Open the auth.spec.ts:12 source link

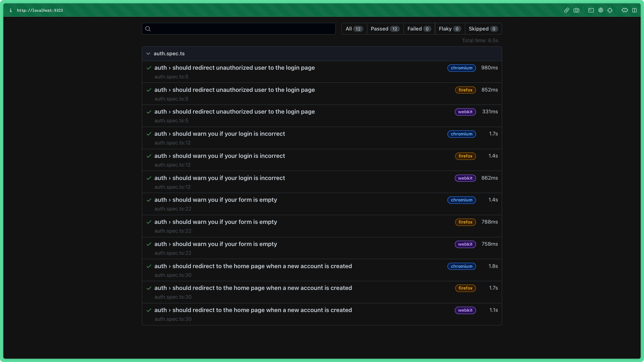click(172, 142)
